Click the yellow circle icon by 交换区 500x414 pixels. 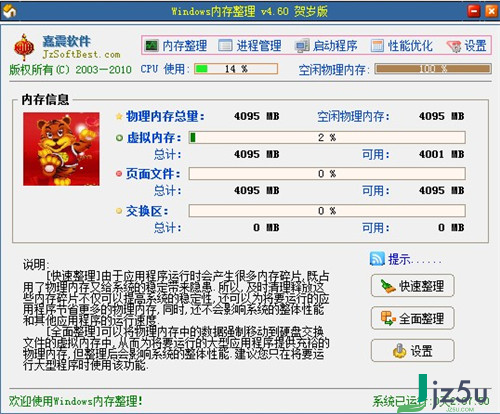(119, 211)
